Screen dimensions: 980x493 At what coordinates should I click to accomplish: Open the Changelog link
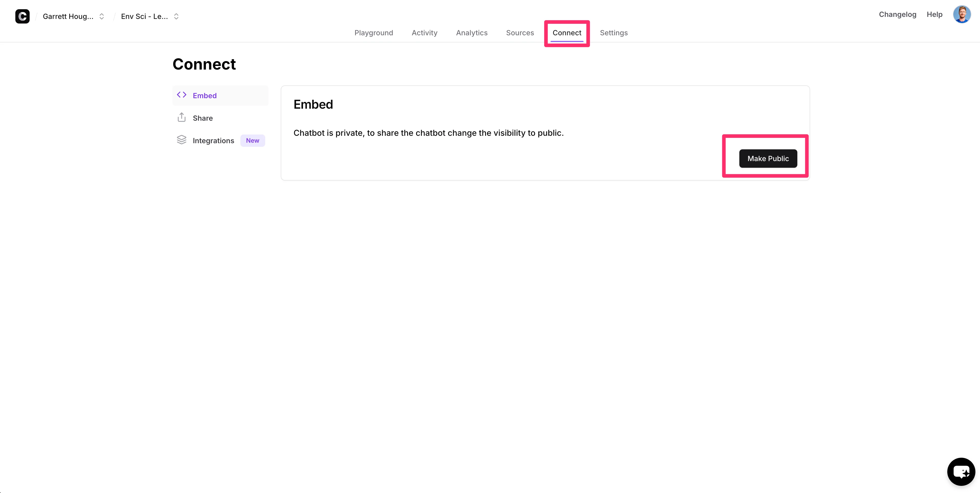pos(897,15)
